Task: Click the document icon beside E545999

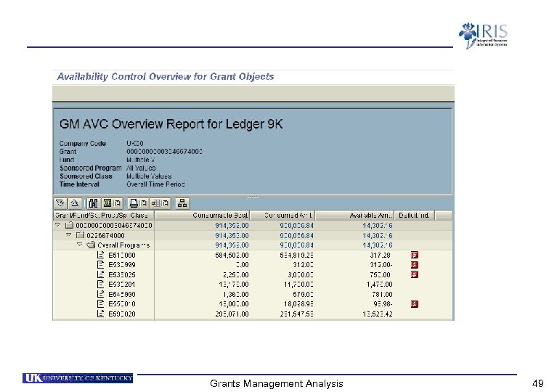Action: (100, 294)
